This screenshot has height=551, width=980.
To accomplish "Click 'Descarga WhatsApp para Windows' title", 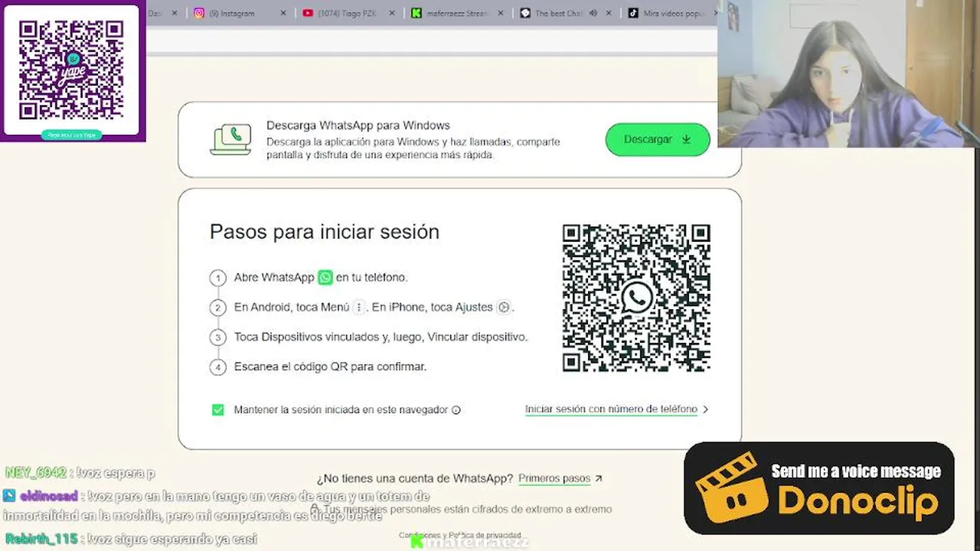I will 358,126.
